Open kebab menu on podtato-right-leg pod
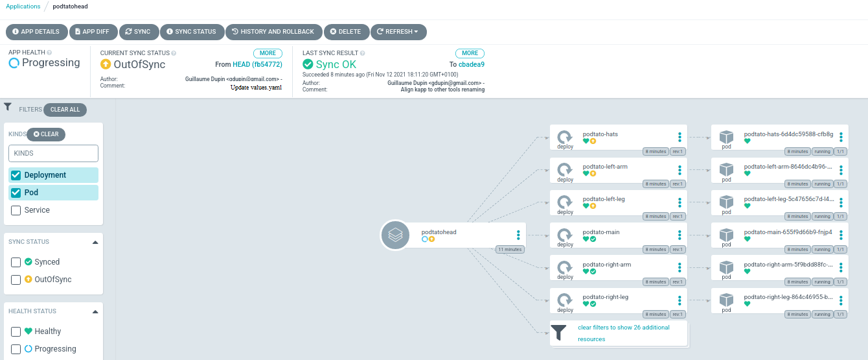This screenshot has width=868, height=360. (841, 300)
